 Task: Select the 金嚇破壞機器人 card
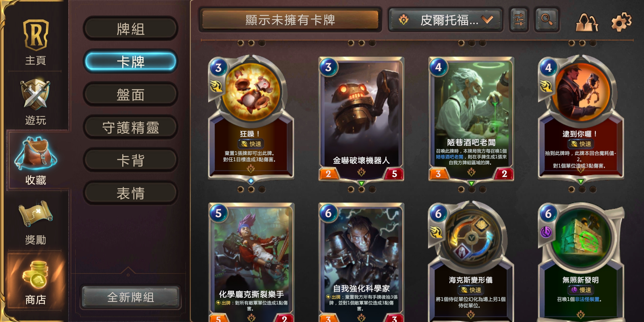361,119
